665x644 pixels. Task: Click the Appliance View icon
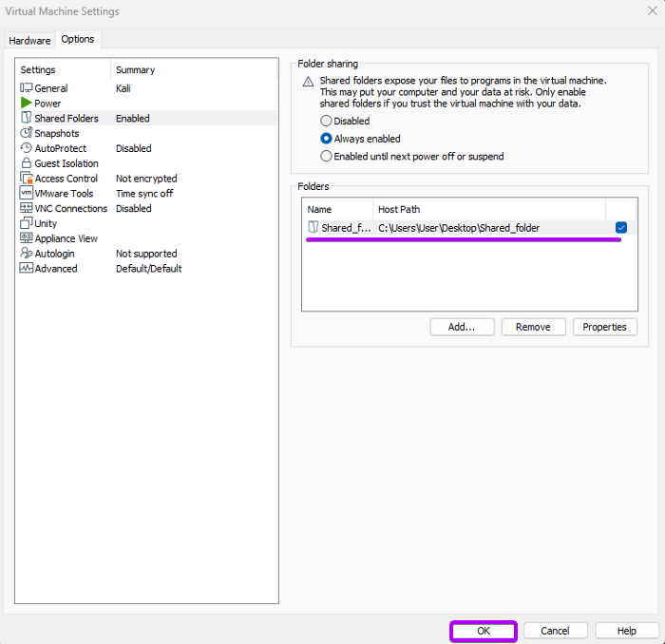(x=26, y=237)
